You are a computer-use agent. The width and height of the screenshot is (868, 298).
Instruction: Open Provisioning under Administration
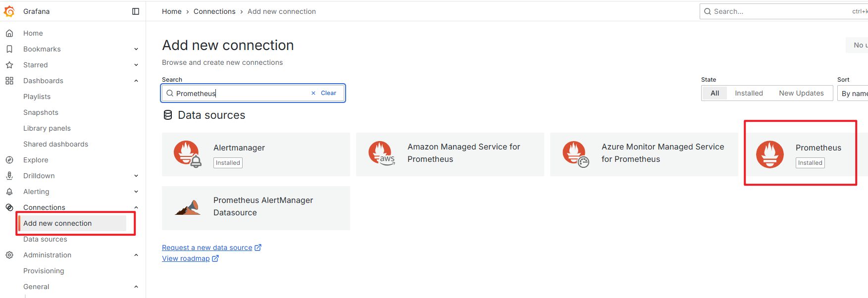coord(44,271)
